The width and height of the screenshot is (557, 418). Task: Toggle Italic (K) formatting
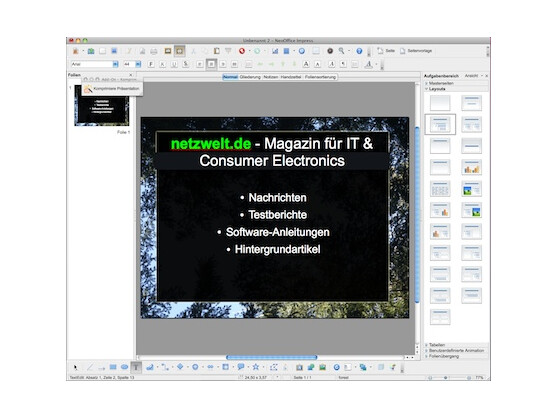point(162,64)
